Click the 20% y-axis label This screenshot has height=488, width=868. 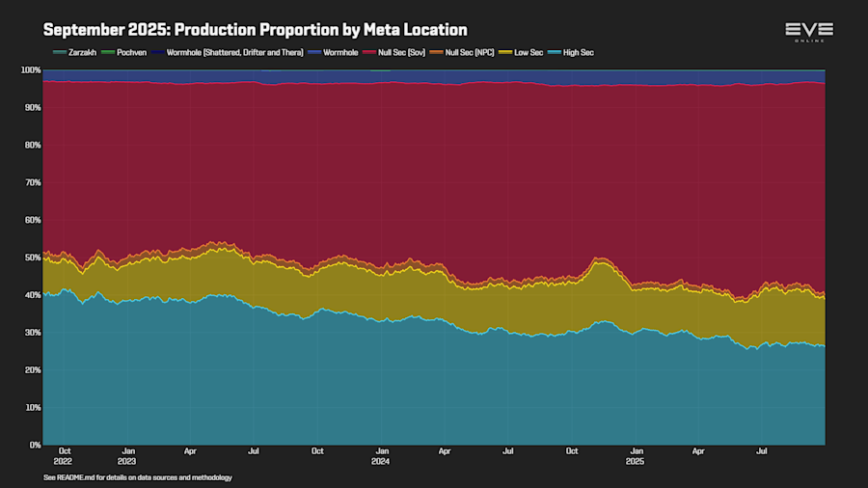coord(33,370)
